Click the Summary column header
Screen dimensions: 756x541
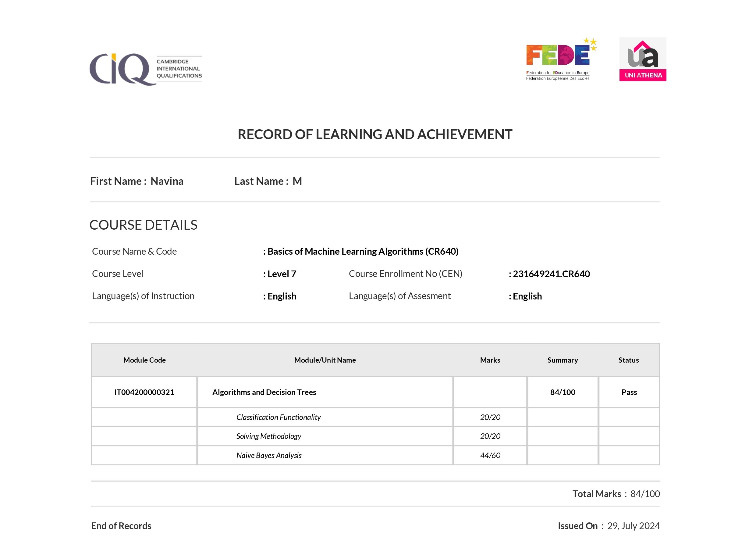563,360
